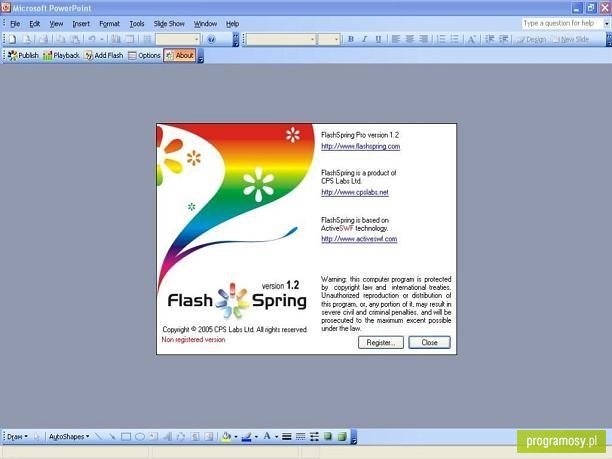Click the Text Box tool icon
Image resolution: width=612 pixels, height=459 pixels.
coord(153,436)
